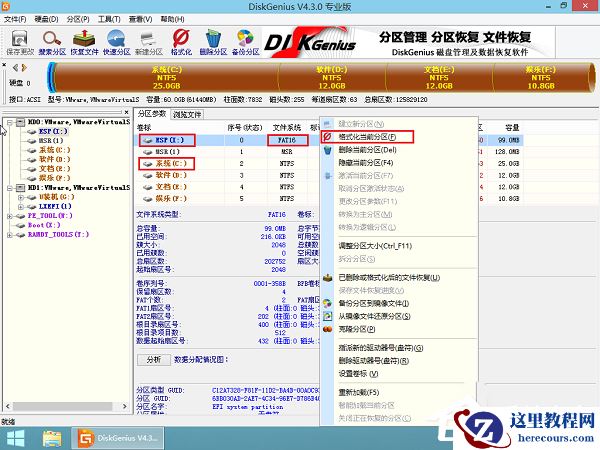Choose 克隆分区(P) from context menu
Viewport: 600px width, 450px height.
pyautogui.click(x=357, y=329)
